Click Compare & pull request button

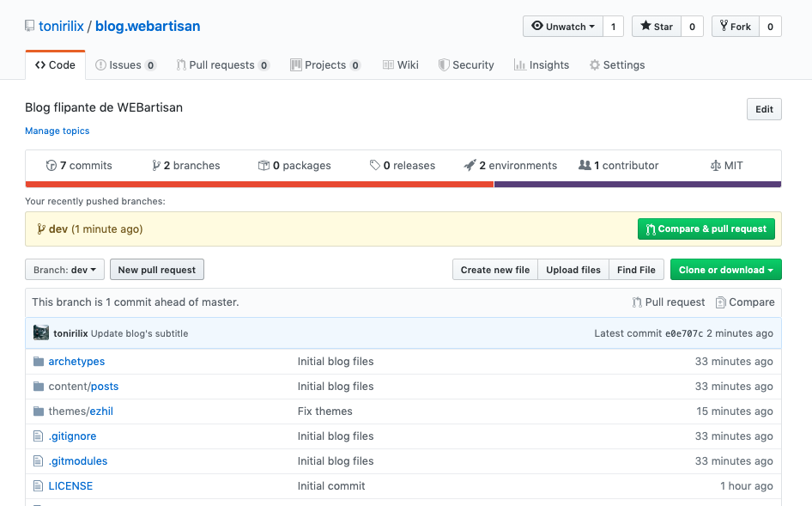pos(706,229)
